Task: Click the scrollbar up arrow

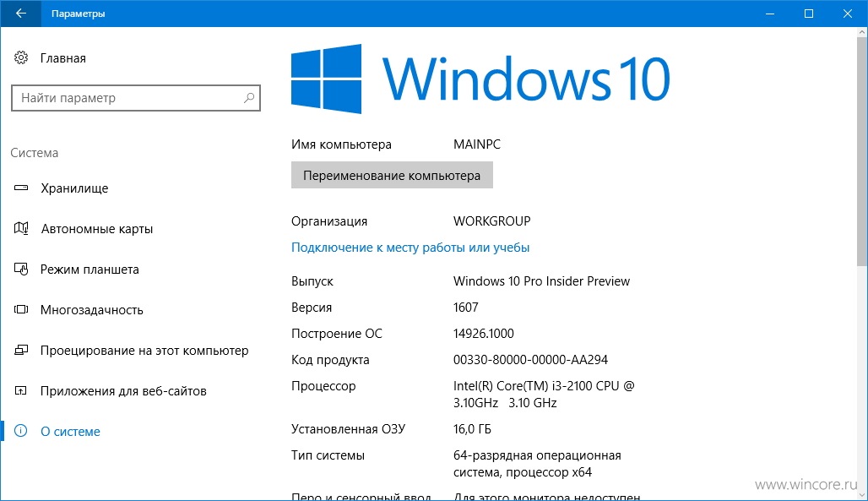Action: pos(862,32)
